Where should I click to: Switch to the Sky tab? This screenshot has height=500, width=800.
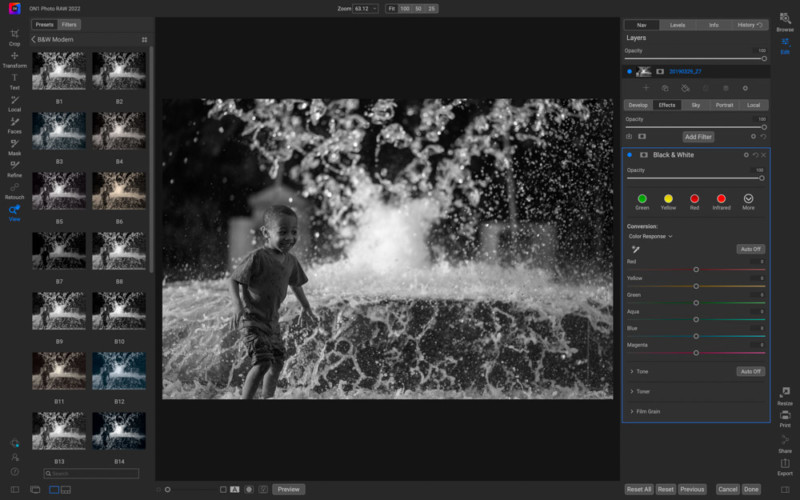click(x=695, y=105)
